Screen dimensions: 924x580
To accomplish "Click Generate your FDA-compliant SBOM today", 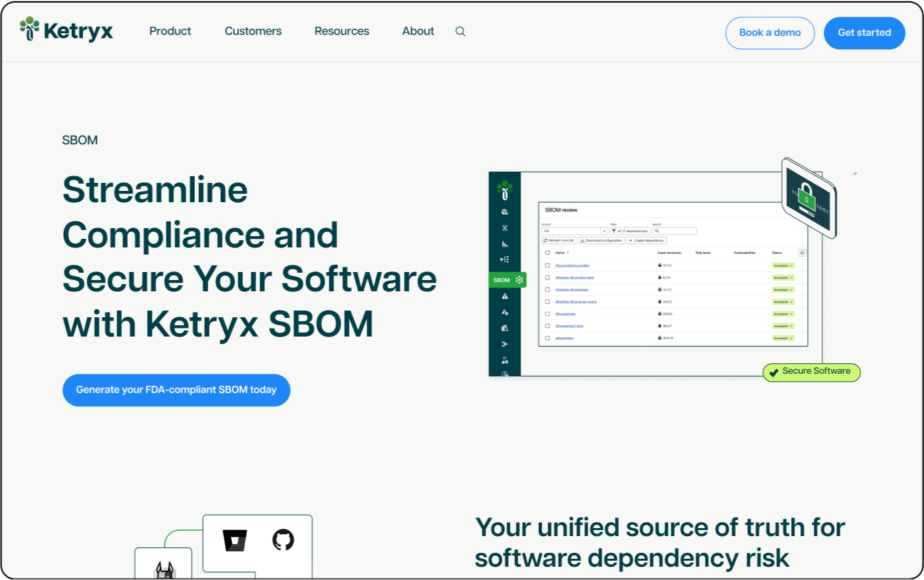I will (x=176, y=390).
